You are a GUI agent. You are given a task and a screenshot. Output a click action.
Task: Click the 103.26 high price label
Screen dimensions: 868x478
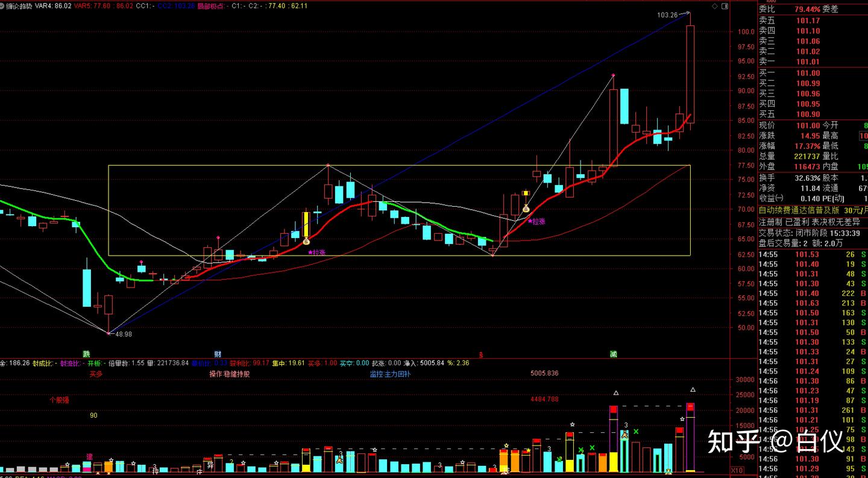666,14
